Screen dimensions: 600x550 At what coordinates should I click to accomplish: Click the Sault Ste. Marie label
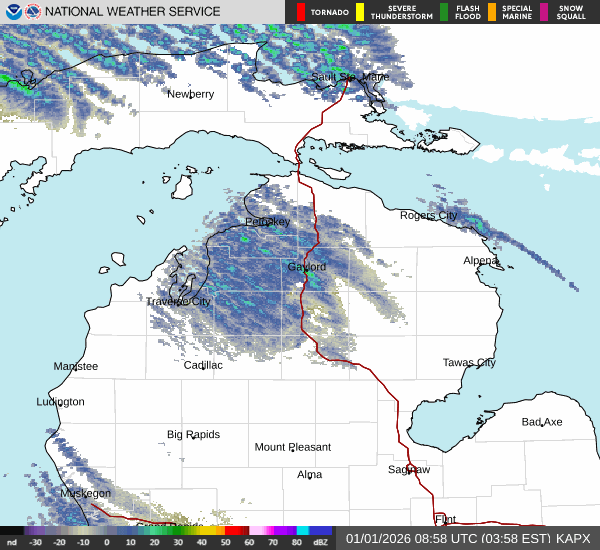coord(349,77)
